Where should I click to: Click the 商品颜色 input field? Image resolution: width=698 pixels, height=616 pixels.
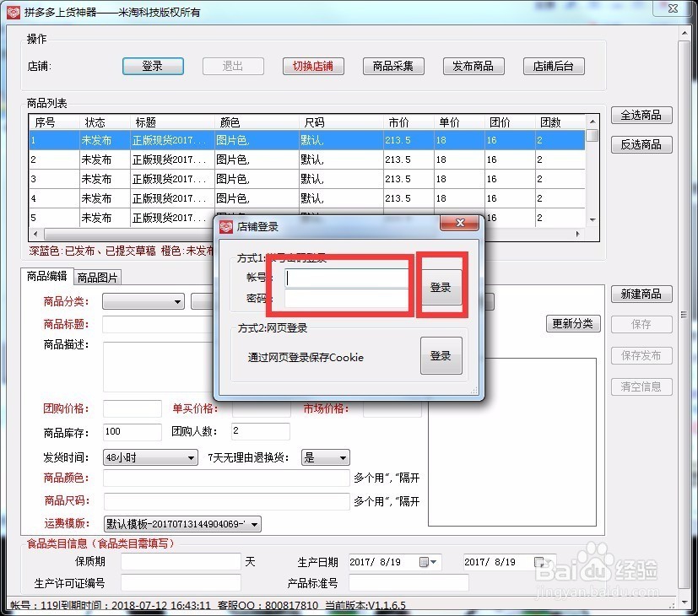coord(226,478)
